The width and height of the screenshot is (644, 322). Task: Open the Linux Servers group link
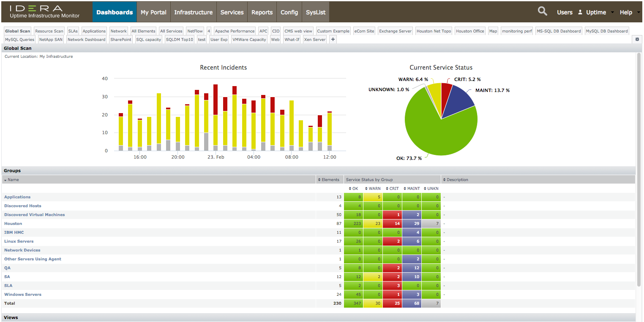coord(19,241)
